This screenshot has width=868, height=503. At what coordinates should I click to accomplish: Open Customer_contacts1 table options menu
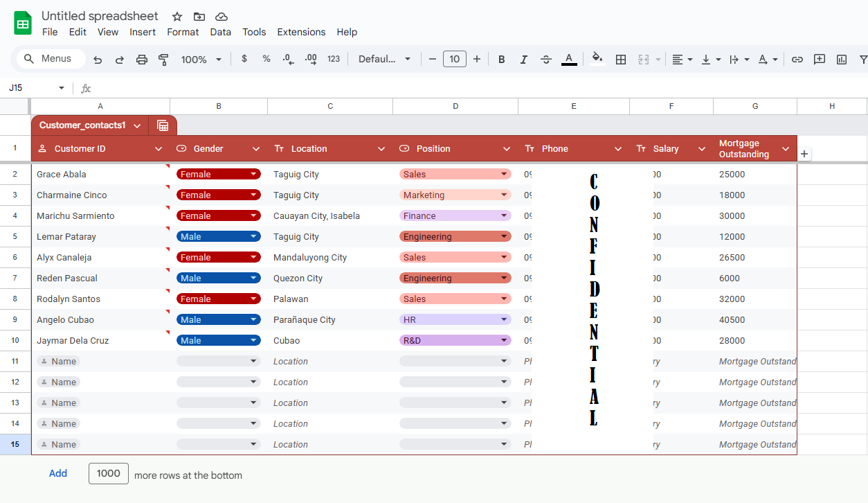137,125
